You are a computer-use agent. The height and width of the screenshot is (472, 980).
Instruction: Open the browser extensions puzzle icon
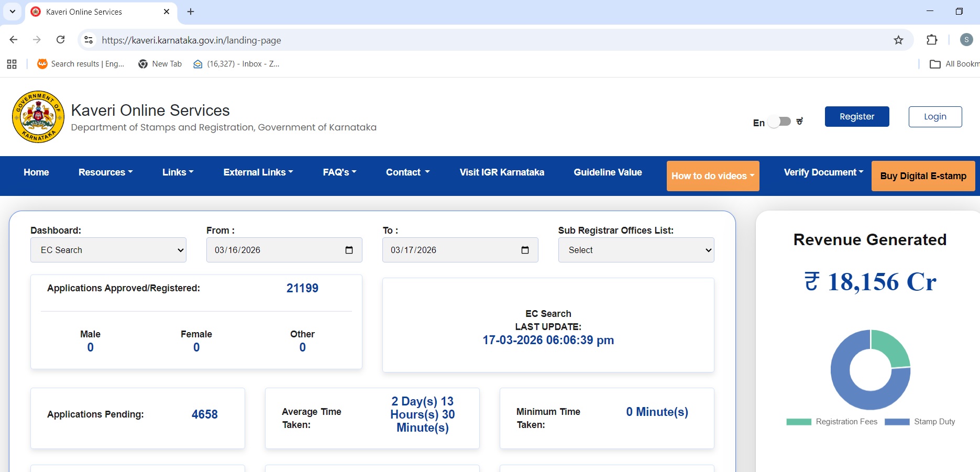[x=932, y=40]
